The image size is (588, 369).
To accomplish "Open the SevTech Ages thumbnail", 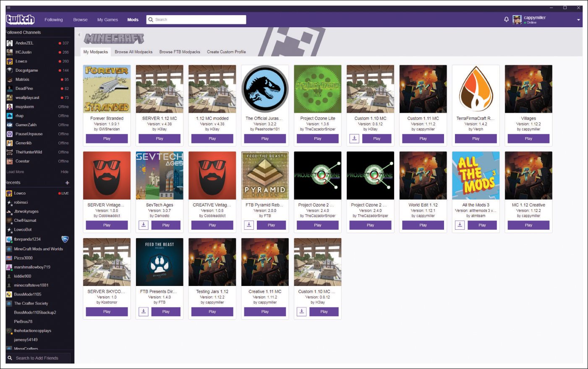I will 159,175.
